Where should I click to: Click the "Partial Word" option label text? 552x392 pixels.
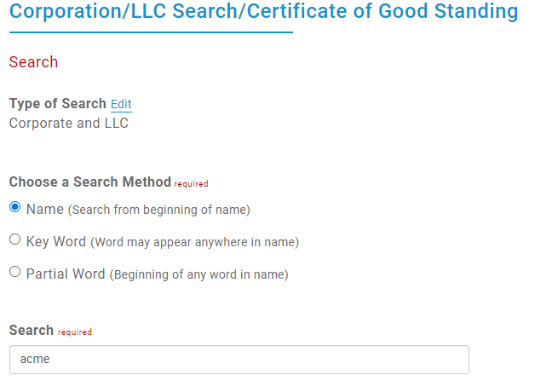click(66, 274)
